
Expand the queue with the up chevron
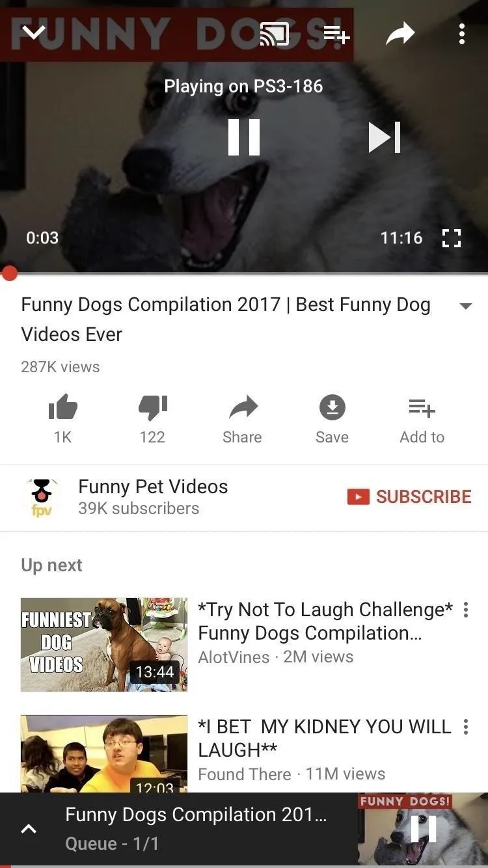pos(29,828)
